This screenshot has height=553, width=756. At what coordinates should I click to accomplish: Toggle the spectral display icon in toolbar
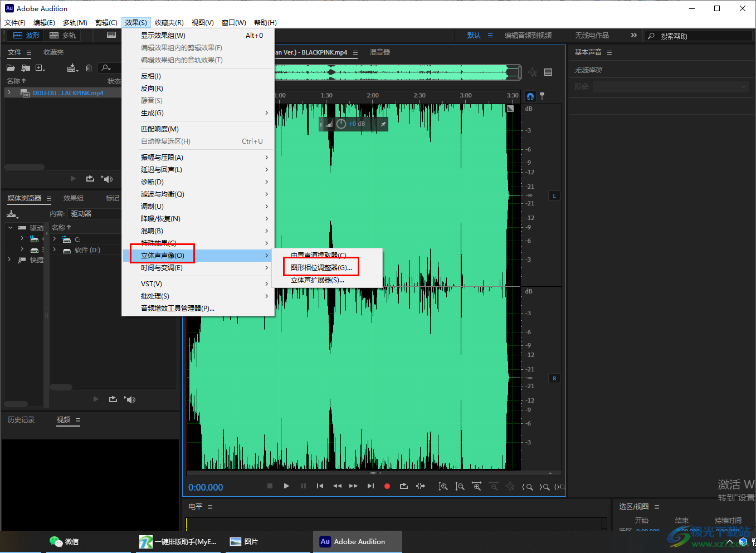[111, 35]
